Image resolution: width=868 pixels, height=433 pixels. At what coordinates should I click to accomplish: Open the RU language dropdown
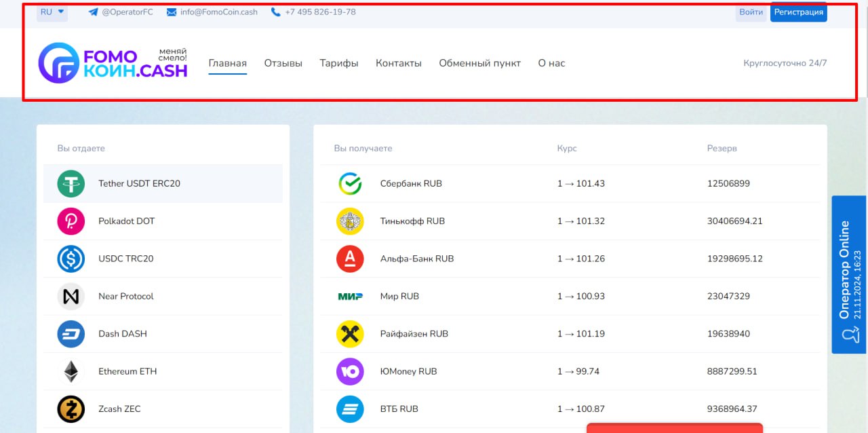[x=52, y=12]
